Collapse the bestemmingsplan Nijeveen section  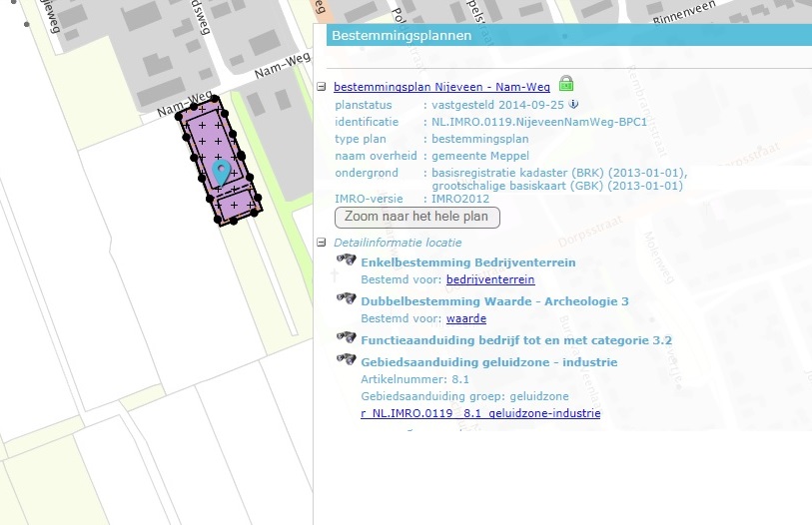(x=322, y=88)
